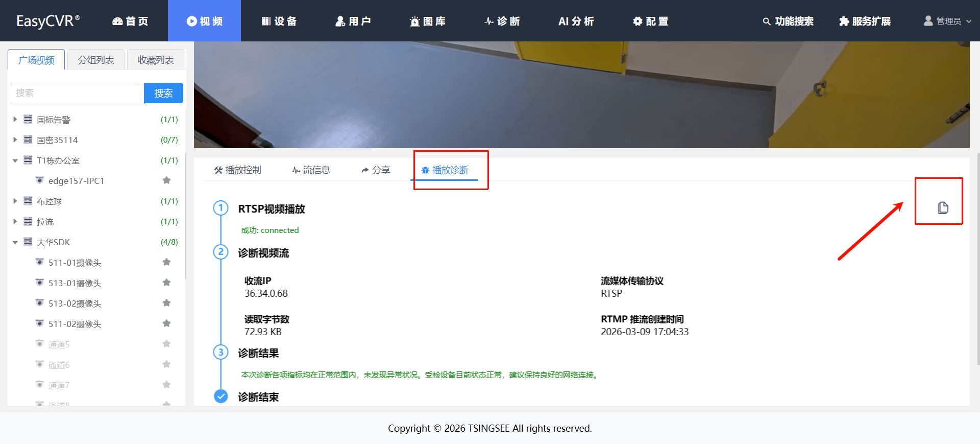Click the 搜索 button
Screen dimensions: 980x444
[163, 93]
